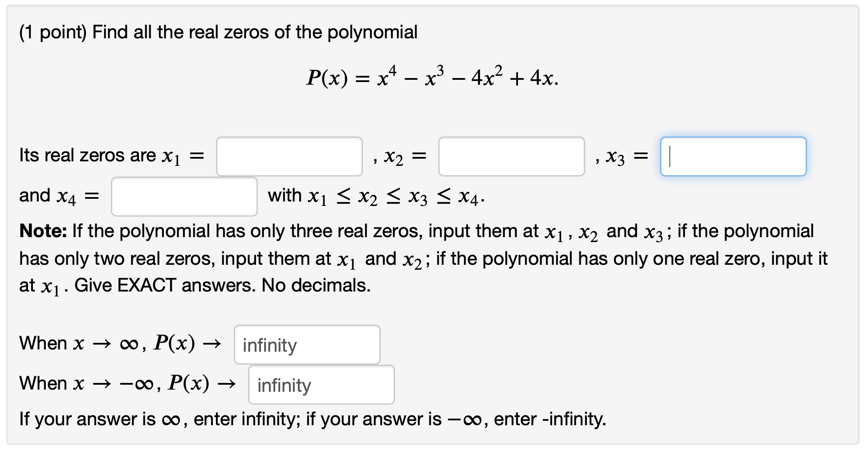
Task: Focus the fourth zero answer field
Action: click(184, 195)
